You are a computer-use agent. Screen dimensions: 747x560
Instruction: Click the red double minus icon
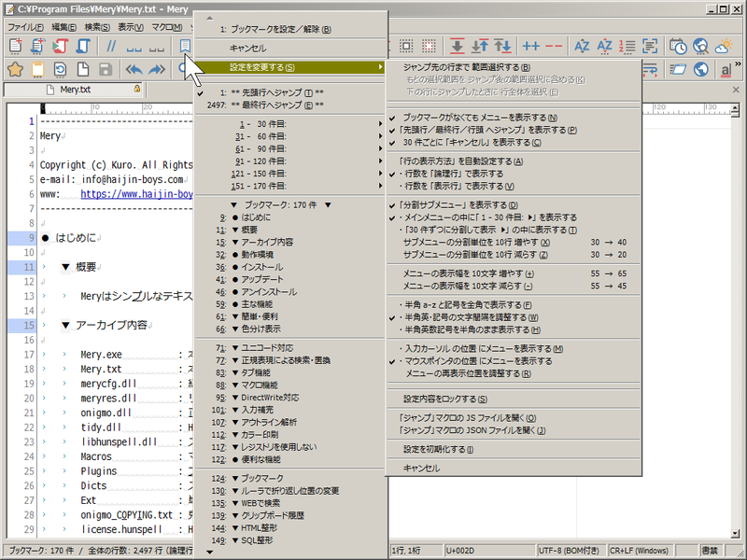(x=553, y=46)
